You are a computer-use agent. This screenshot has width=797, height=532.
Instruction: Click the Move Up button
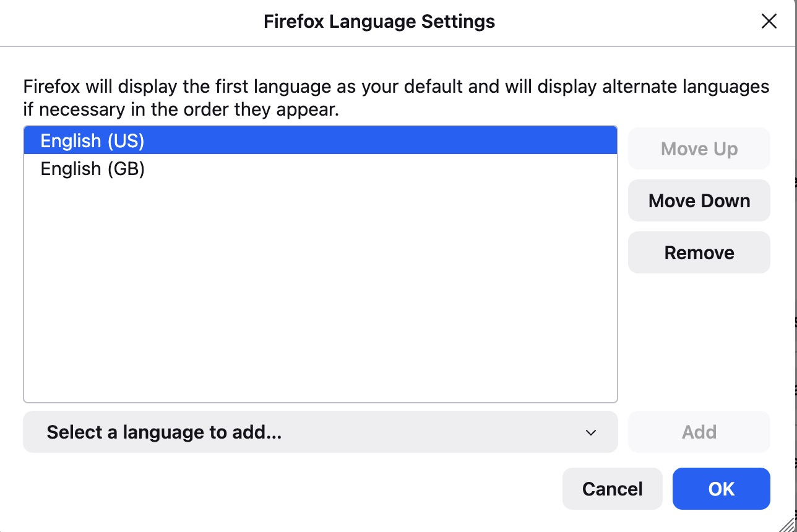pos(699,149)
